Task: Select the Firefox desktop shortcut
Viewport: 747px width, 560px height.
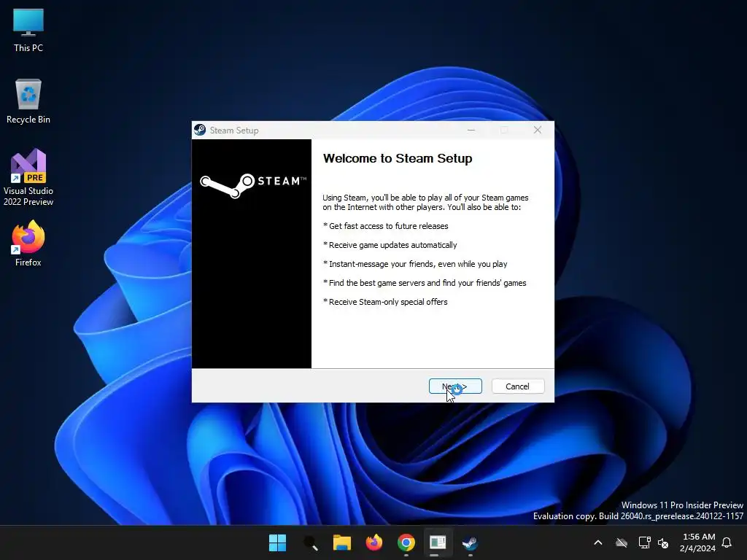Action: [28, 244]
